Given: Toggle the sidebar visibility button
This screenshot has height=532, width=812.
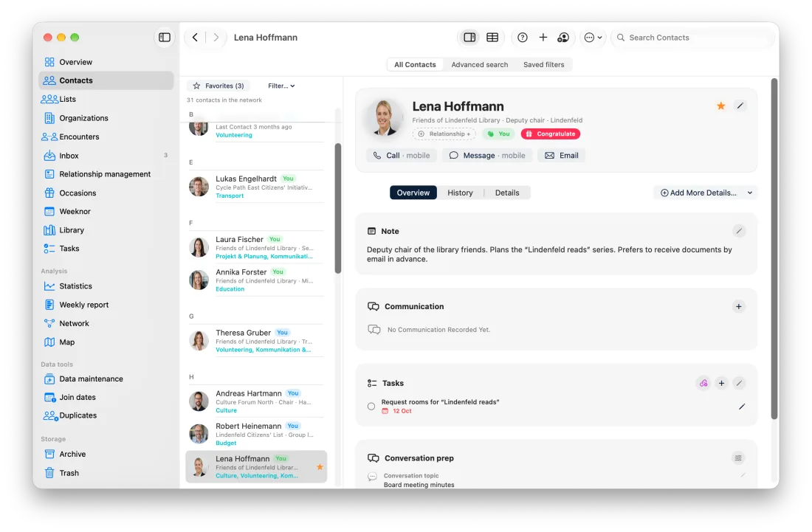Looking at the screenshot, I should click(x=164, y=37).
